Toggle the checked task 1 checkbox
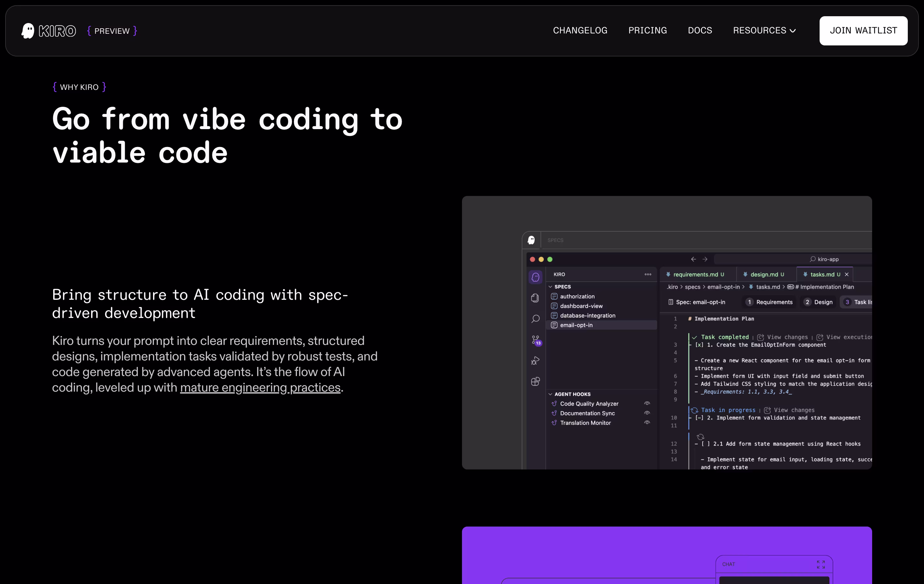 pyautogui.click(x=699, y=345)
